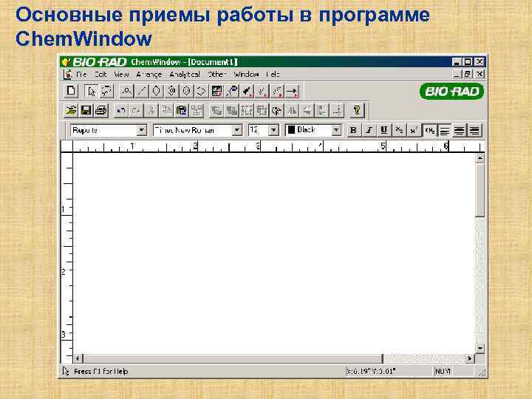Select the dashed bond tool

262,92
